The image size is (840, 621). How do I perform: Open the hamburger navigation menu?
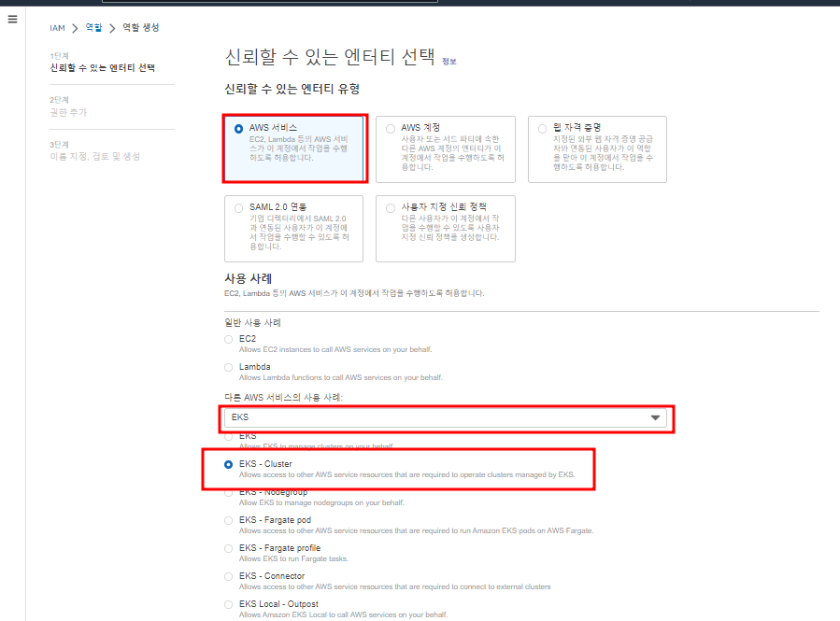(13, 20)
